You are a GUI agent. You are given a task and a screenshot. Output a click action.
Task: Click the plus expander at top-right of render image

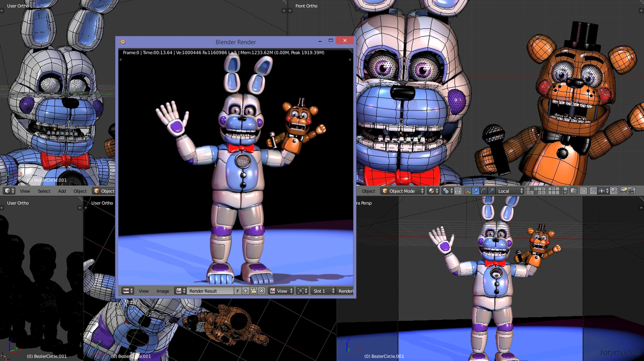point(350,59)
